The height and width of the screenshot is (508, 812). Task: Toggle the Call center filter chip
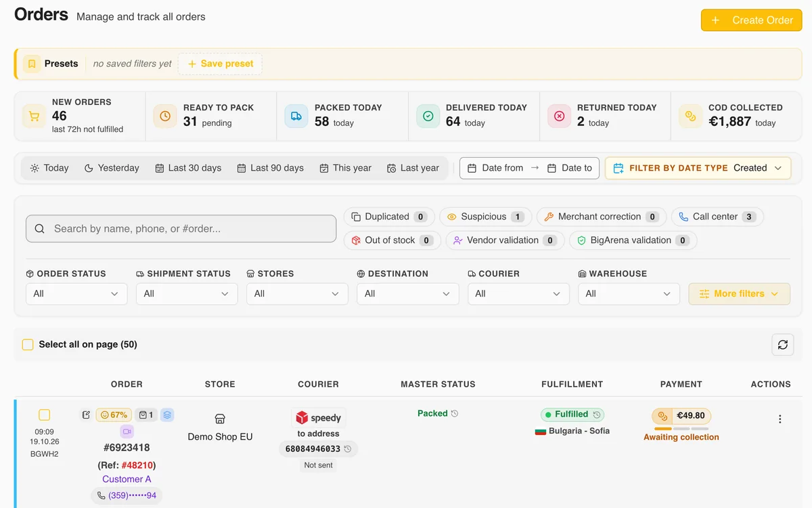click(x=717, y=217)
